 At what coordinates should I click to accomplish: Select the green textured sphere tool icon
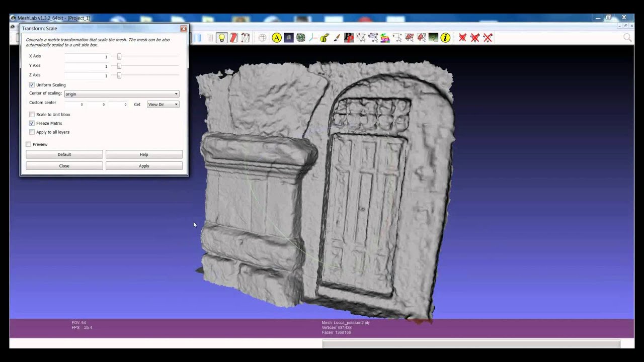click(x=300, y=38)
